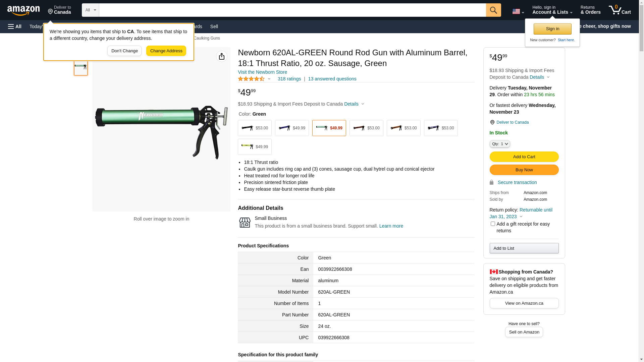Select the black $53.00 color option
Screen dimensions: 644x362
[x=255, y=128]
